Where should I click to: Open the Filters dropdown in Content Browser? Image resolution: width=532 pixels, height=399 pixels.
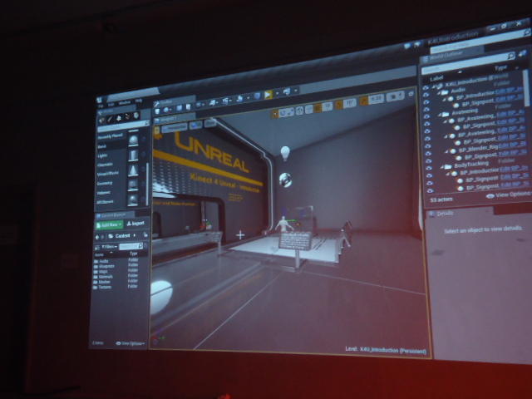pos(110,247)
